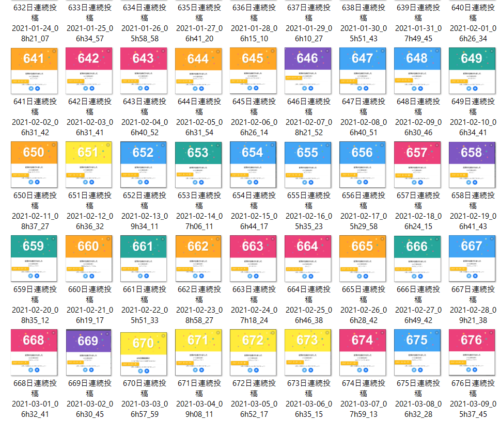Click the yellow 670 thumbnail

[143, 354]
